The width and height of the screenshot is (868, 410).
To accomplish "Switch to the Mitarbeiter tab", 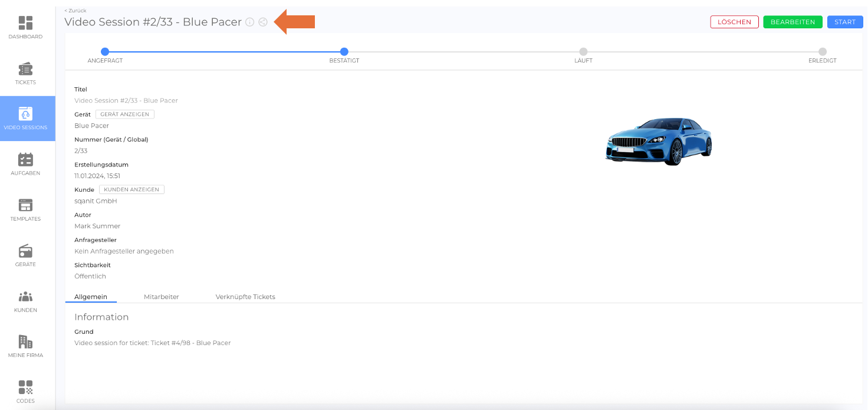I will (x=161, y=297).
